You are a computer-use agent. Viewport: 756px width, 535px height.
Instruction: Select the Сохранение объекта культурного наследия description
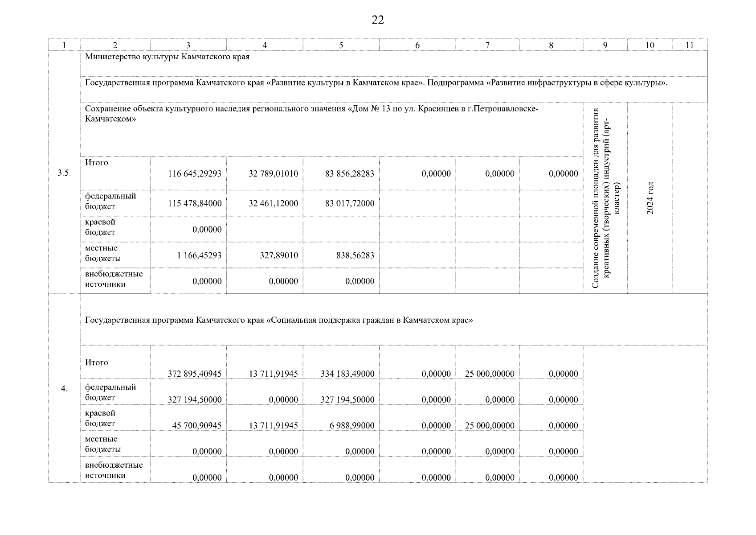[311, 114]
